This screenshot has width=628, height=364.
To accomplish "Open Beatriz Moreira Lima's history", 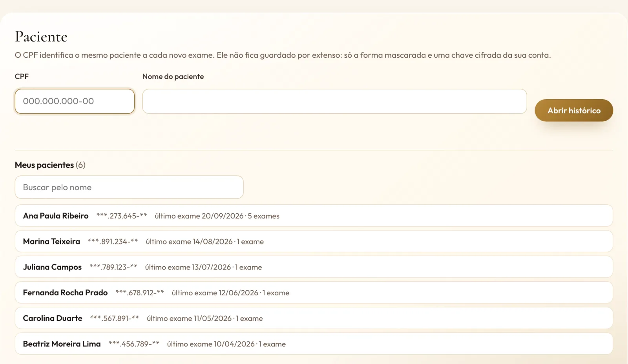I will pos(314,344).
